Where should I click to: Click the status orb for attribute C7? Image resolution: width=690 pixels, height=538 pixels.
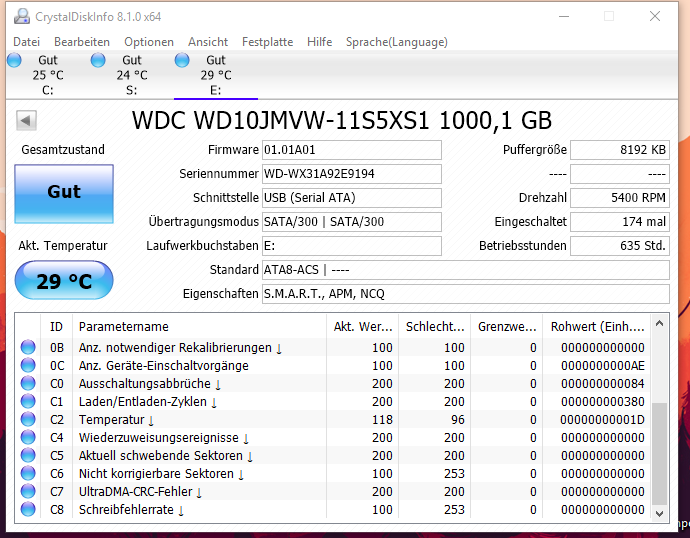tap(28, 491)
